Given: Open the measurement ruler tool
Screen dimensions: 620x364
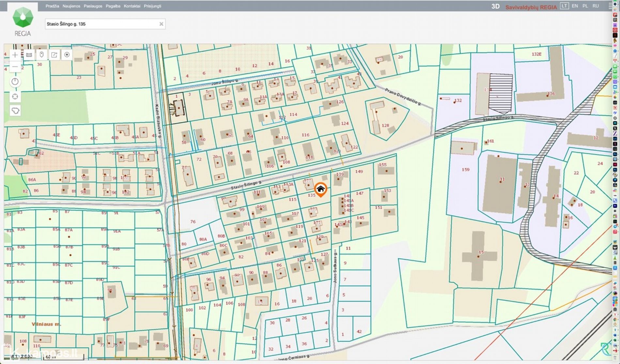Looking at the screenshot, I should coord(29,55).
